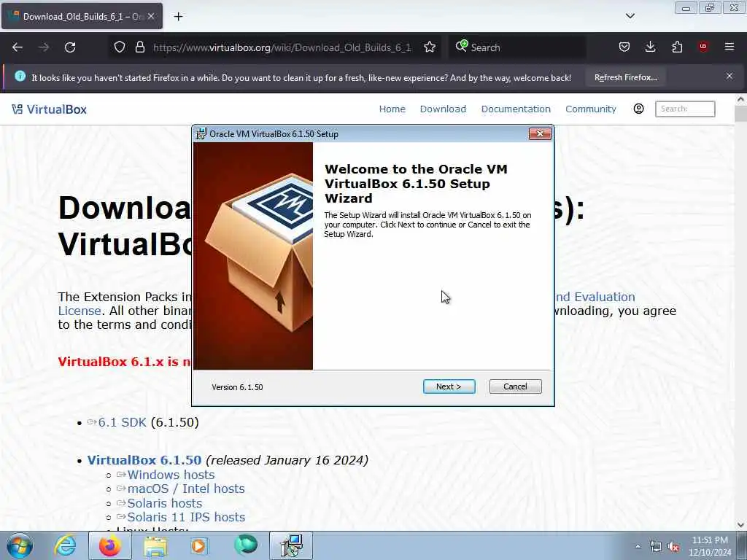Open the VirtualBox 6.1.50 link
Viewport: 747px width, 560px height.
point(144,460)
